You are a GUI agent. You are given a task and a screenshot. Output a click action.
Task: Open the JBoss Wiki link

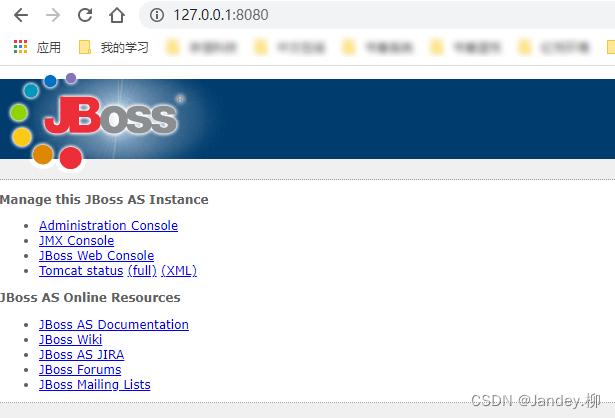pyautogui.click(x=71, y=340)
